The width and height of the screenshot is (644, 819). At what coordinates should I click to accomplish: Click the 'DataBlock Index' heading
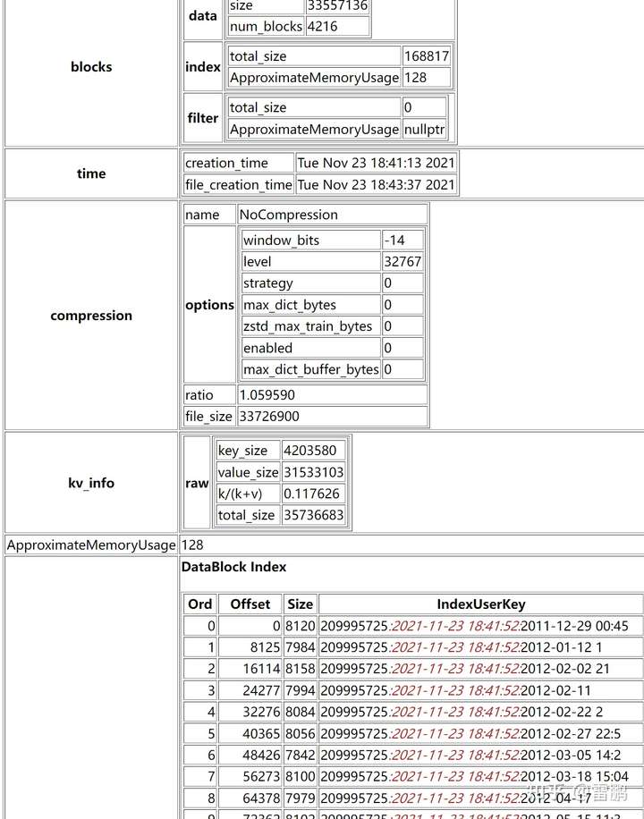tap(233, 567)
